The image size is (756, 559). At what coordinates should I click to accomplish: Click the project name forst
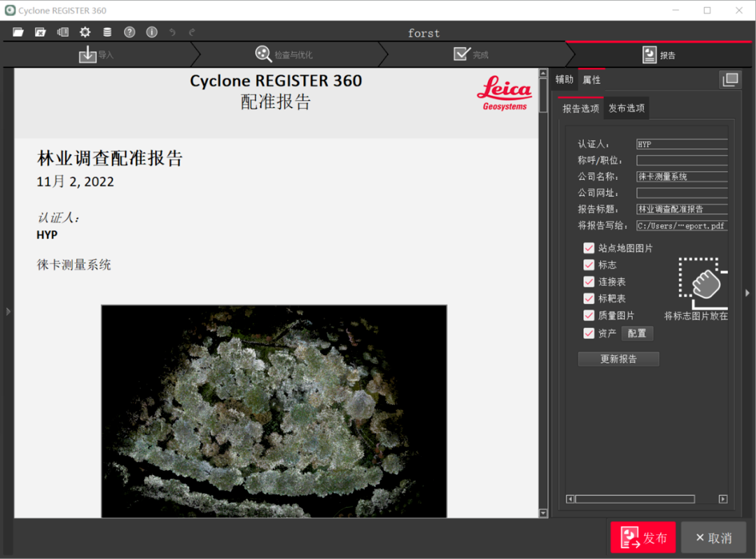point(423,33)
